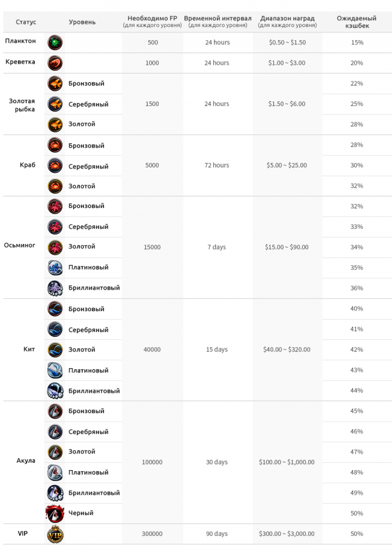Click the Золотая рыбка Серебряный fish icon
The width and height of the screenshot is (392, 554).
point(55,104)
